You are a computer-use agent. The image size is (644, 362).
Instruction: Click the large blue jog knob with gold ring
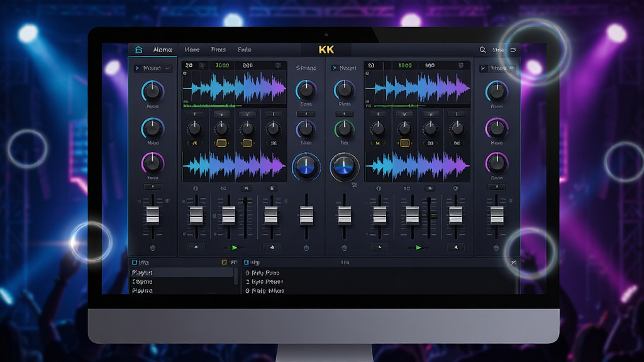click(344, 166)
